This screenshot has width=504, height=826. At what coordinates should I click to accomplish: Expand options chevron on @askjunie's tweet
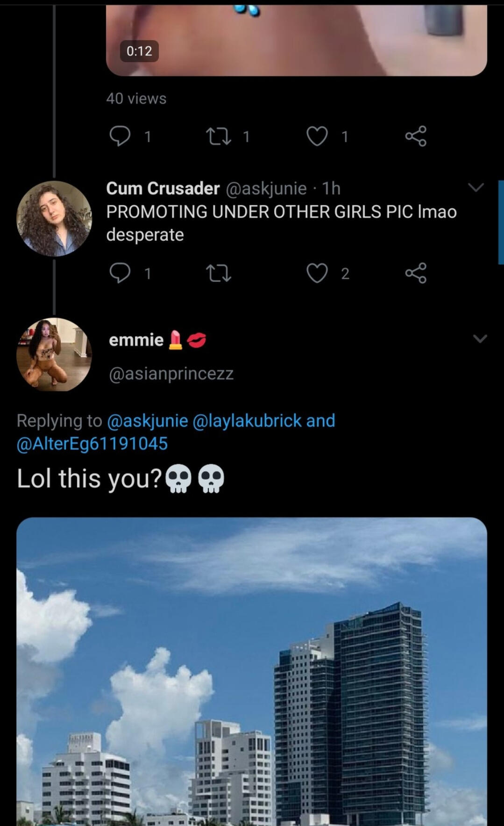tap(476, 187)
